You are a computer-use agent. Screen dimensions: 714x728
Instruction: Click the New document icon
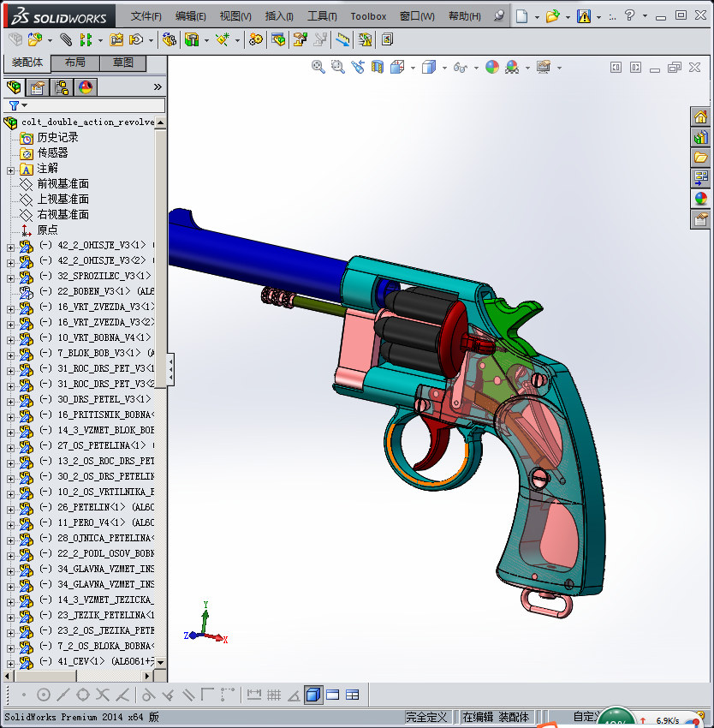pyautogui.click(x=521, y=15)
